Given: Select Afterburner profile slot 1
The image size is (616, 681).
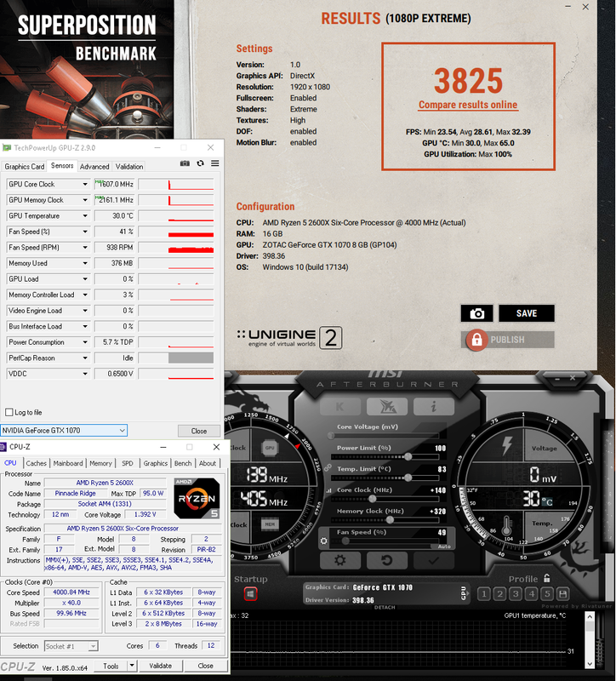Looking at the screenshot, I should tap(484, 593).
